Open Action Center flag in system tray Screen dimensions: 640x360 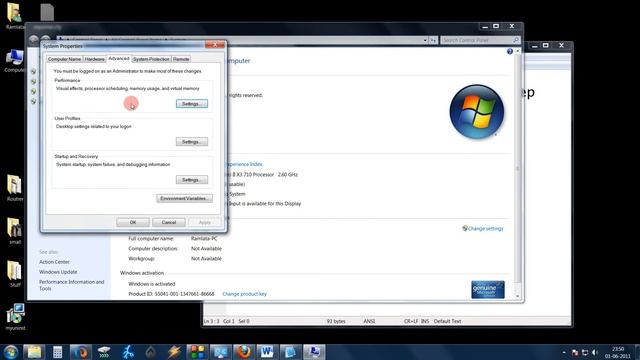coord(575,353)
